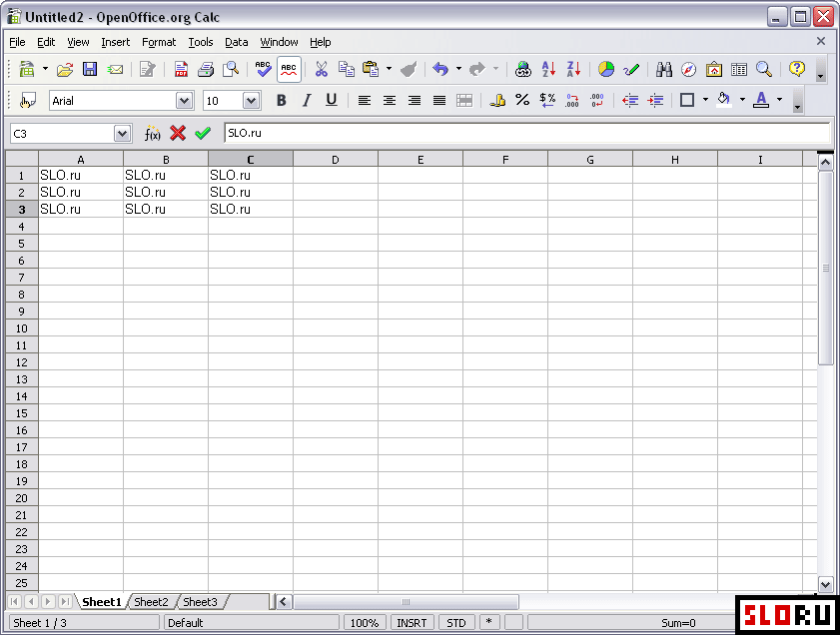Apply Percent number format
This screenshot has height=635, width=840.
(522, 100)
